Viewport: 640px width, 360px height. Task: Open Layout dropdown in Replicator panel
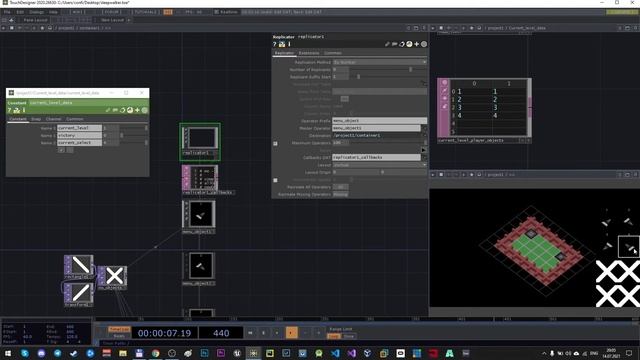[x=380, y=165]
